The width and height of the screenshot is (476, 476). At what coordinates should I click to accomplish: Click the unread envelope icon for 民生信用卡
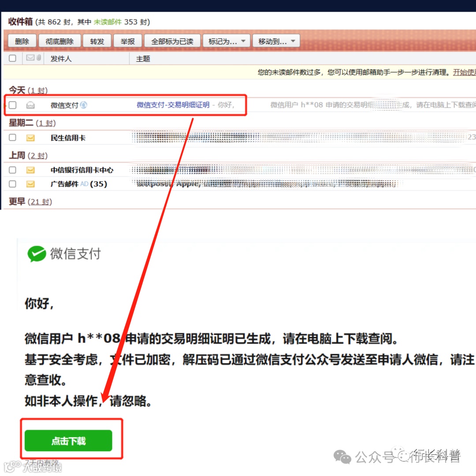click(30, 138)
